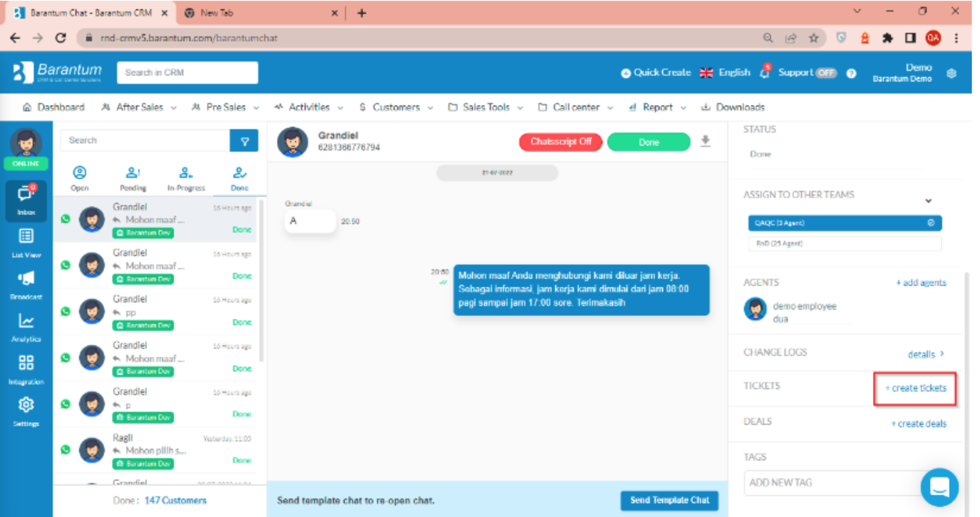The height and width of the screenshot is (517, 980).
Task: Open change logs details link
Action: pyautogui.click(x=926, y=354)
